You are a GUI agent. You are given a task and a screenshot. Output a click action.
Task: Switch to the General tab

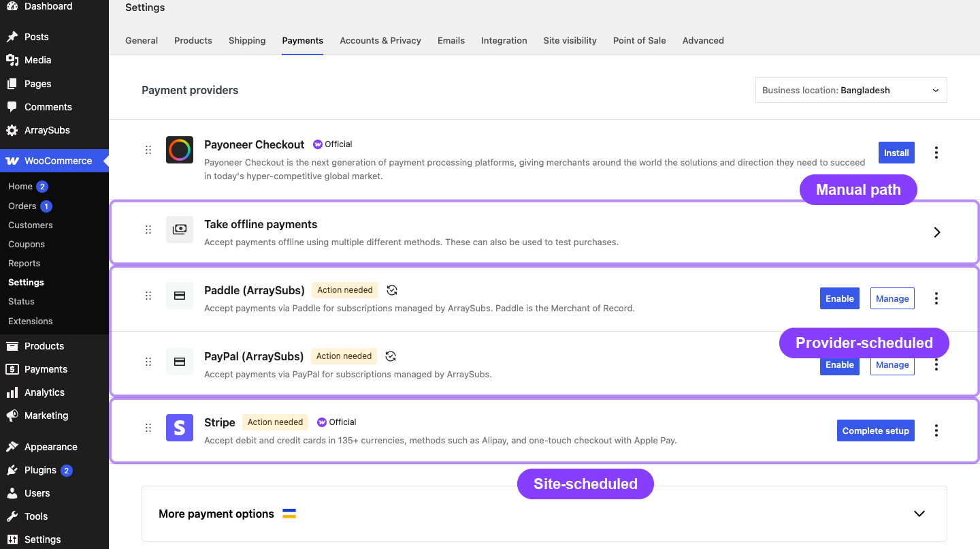click(x=142, y=40)
